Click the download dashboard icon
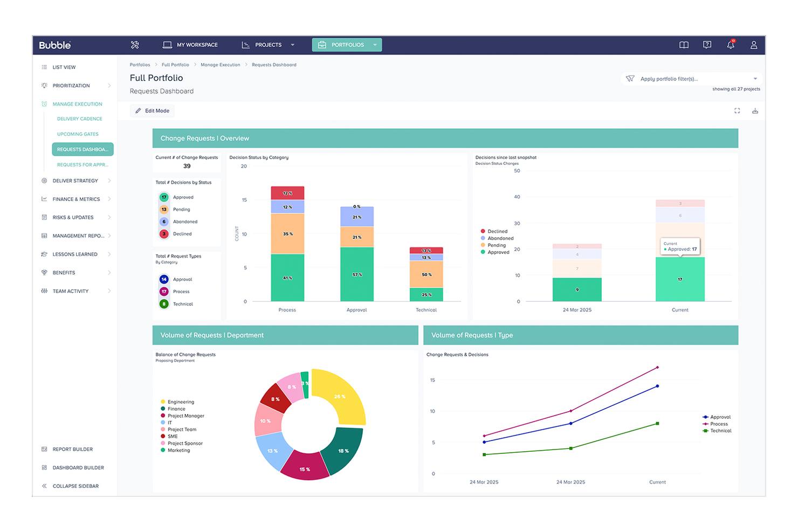 pos(755,110)
